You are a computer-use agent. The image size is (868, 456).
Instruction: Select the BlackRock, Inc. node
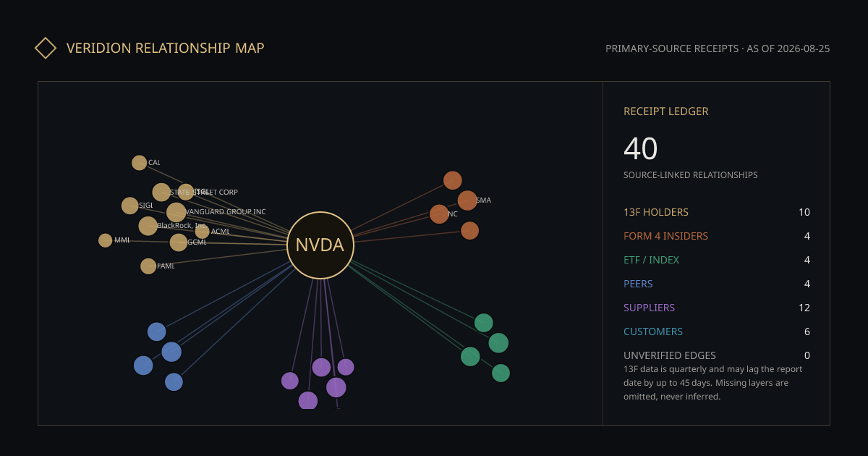(148, 226)
